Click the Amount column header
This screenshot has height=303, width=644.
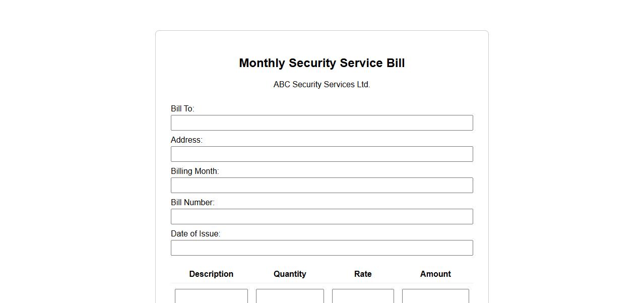pos(435,274)
